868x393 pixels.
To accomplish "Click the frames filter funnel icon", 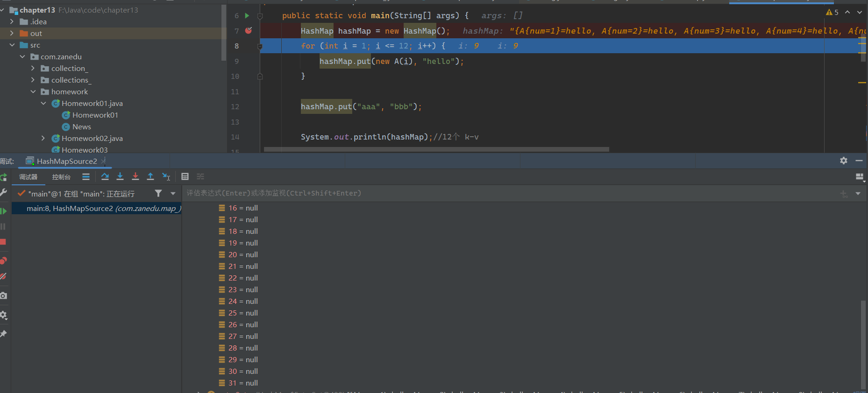I will pyautogui.click(x=158, y=193).
